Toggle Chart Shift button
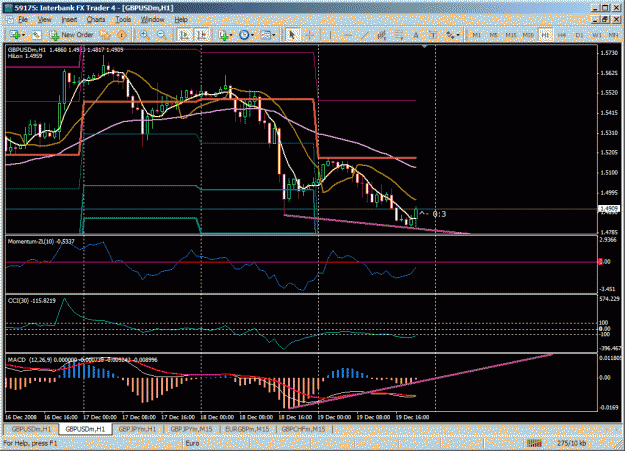625x451 pixels. pyautogui.click(x=202, y=35)
